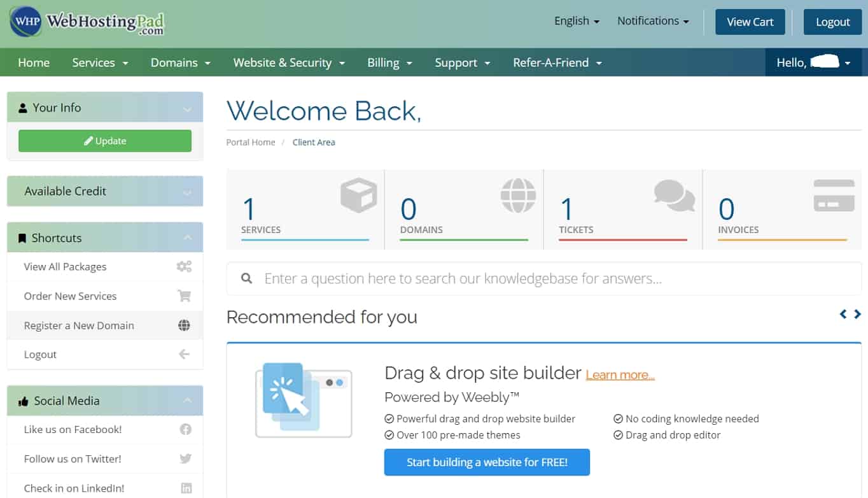Click the shopping cart icon beside Order New Services
This screenshot has width=868, height=498.
pos(184,296)
